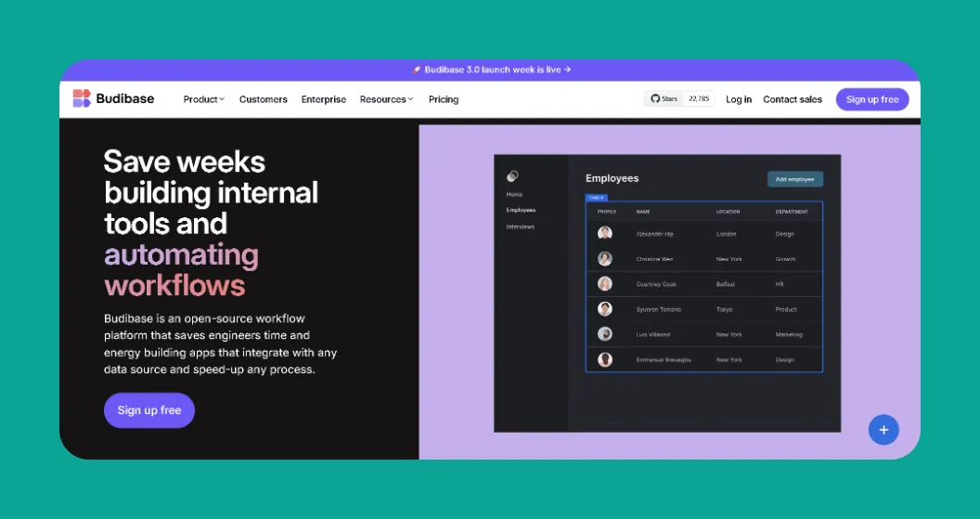980x519 pixels.
Task: Open the Budibase 3.0 launch week banner
Action: (x=491, y=70)
